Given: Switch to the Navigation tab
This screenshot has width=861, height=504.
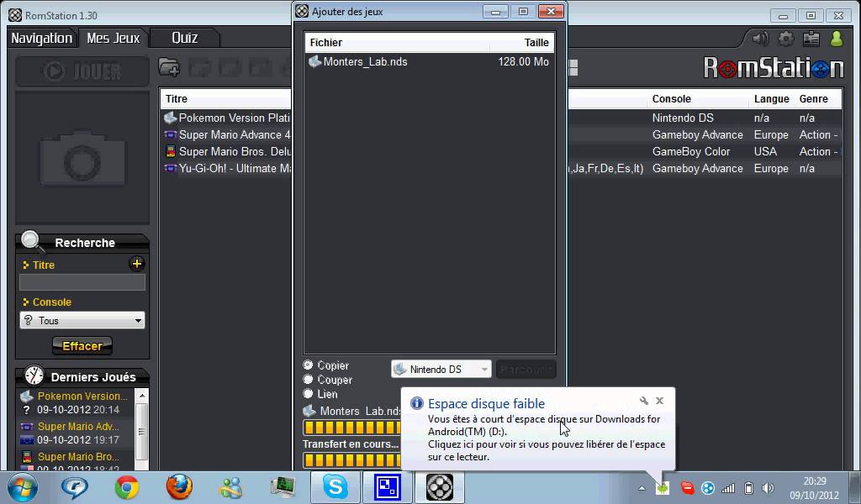Looking at the screenshot, I should [42, 38].
